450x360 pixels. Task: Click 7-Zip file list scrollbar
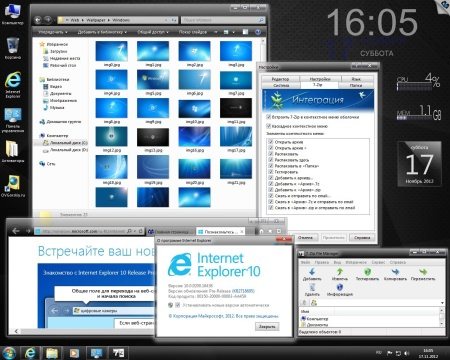441,317
